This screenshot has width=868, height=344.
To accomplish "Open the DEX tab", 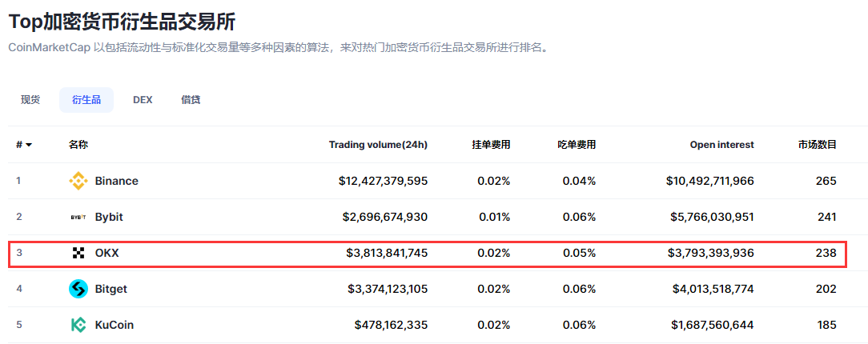I will tap(143, 100).
